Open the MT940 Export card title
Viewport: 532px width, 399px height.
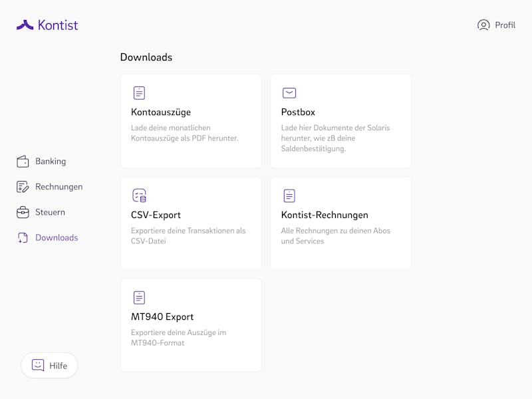[162, 317]
